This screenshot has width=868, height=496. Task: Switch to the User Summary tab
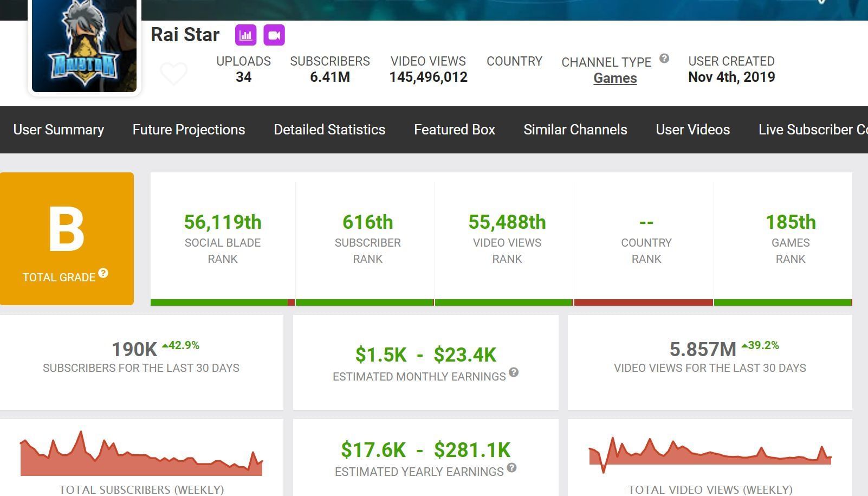[x=59, y=130]
